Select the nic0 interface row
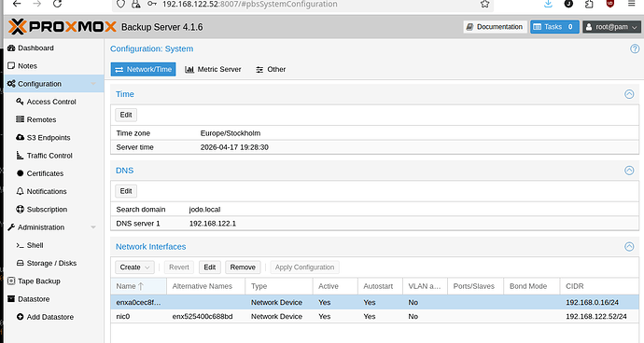 click(x=374, y=317)
